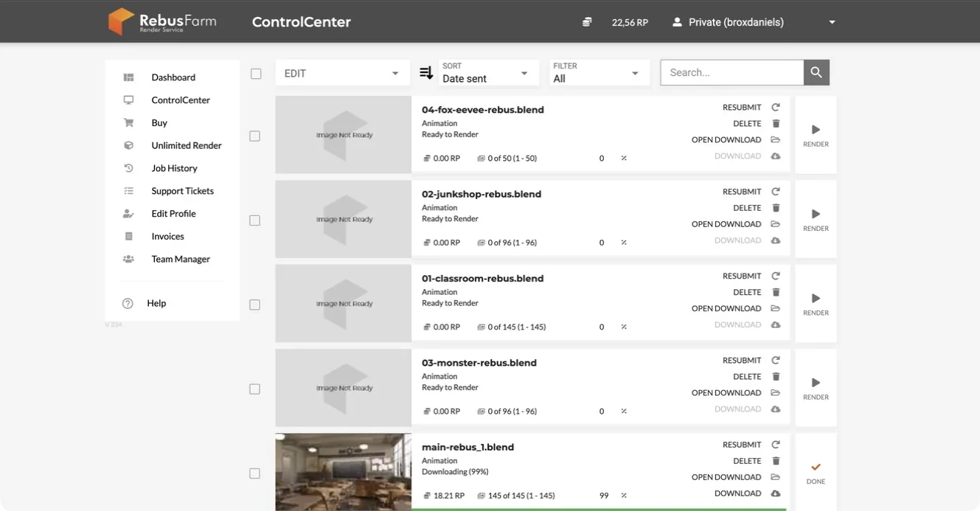Open the FILTER All dropdown
Viewport: 980px width, 511px height.
click(x=598, y=73)
